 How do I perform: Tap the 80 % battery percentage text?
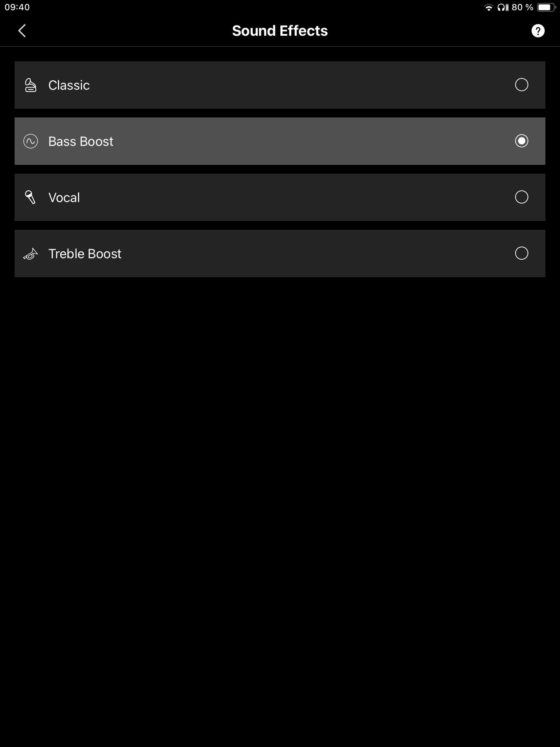pos(522,7)
